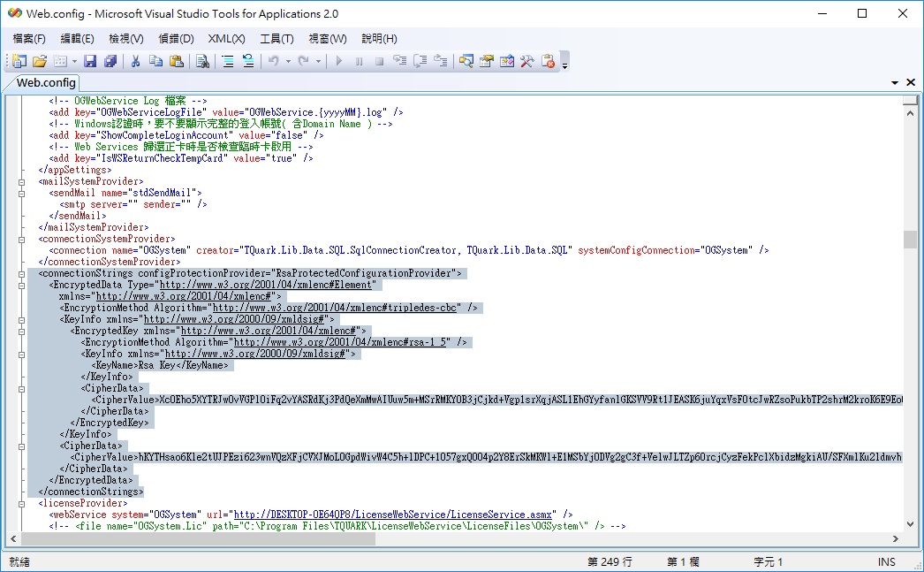924x572 pixels.
Task: Stop debugging with the square stop icon
Action: click(380, 61)
